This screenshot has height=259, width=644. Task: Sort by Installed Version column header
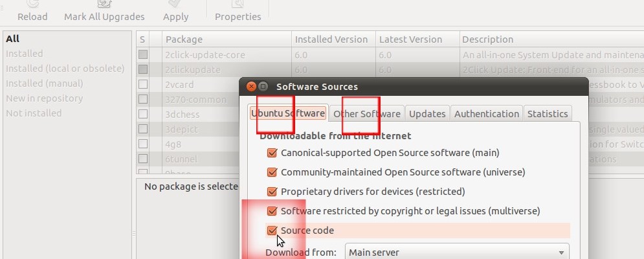[x=331, y=39]
